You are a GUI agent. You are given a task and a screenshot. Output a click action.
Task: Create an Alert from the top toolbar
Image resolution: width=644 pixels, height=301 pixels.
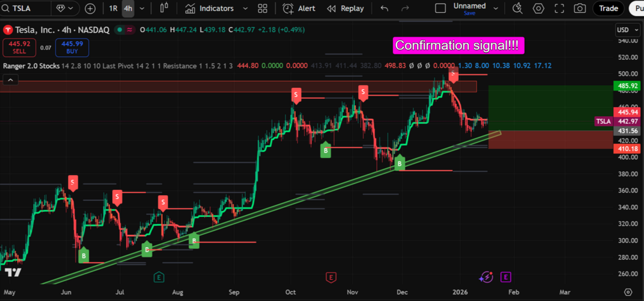(299, 8)
